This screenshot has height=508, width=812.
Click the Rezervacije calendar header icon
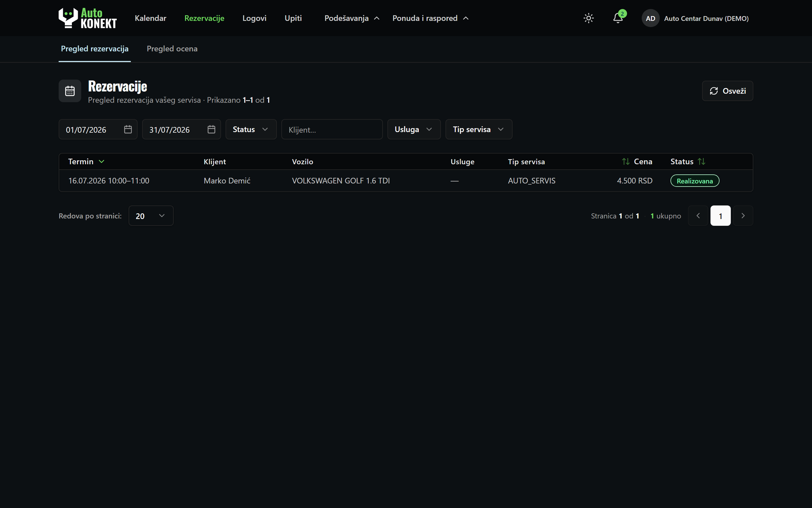point(70,91)
